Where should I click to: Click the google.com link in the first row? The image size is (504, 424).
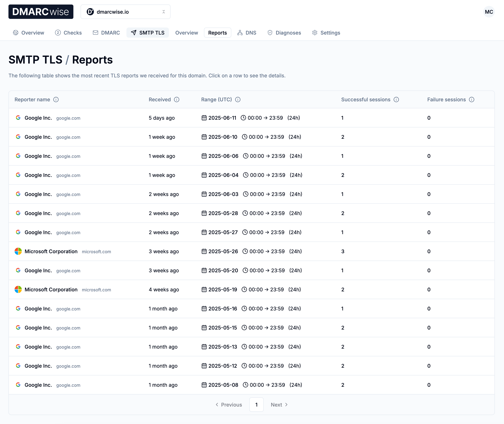click(x=68, y=118)
